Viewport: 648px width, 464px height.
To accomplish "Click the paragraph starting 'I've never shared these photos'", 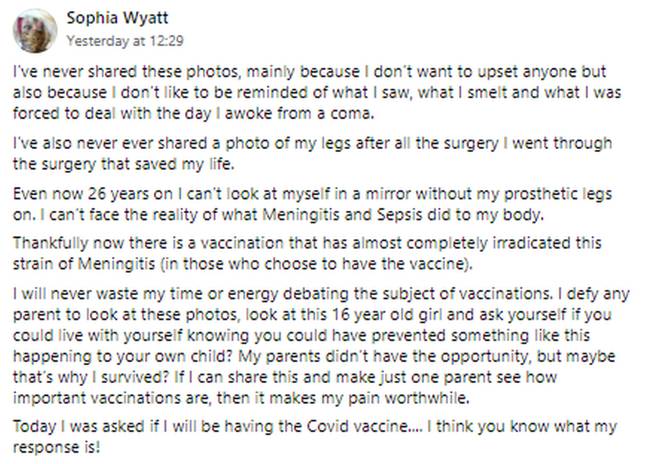I will (x=317, y=93).
